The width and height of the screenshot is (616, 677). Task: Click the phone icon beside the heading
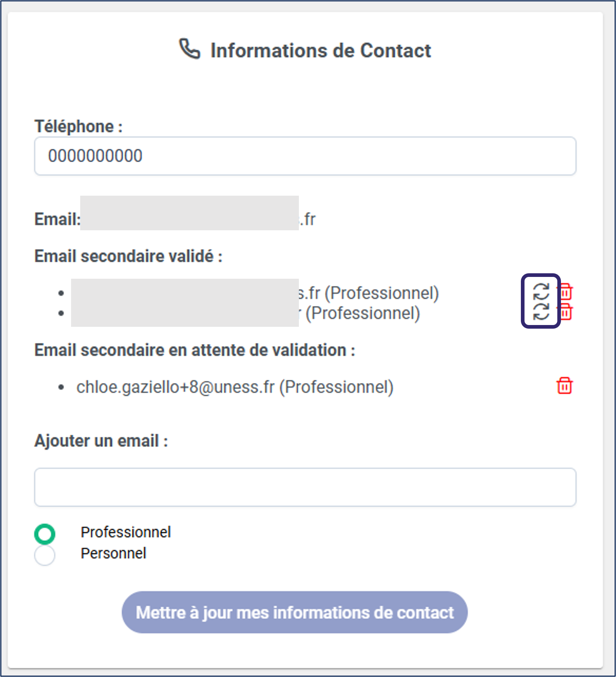coord(190,49)
